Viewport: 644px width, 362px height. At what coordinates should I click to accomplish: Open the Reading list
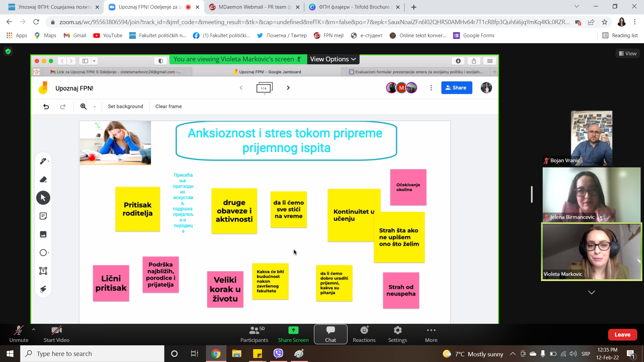tap(620, 36)
